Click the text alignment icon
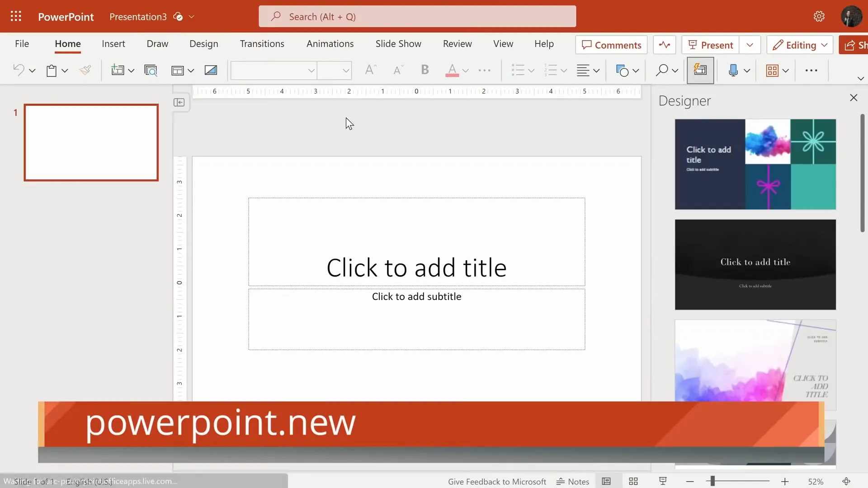 coord(583,70)
